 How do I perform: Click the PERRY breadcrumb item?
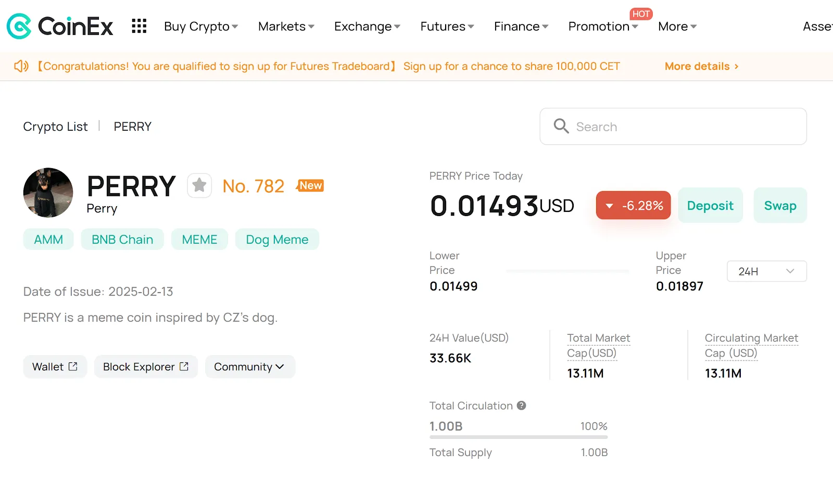pyautogui.click(x=133, y=127)
